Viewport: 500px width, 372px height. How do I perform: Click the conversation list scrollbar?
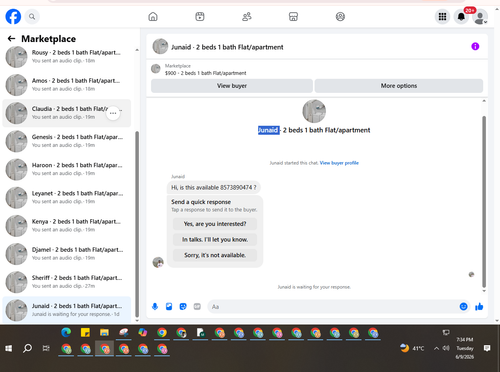pos(137,224)
